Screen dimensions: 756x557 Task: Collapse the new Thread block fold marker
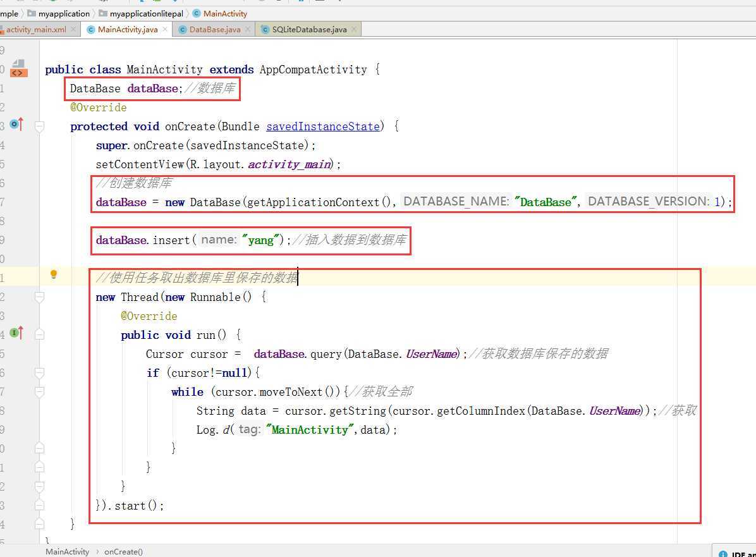point(39,297)
